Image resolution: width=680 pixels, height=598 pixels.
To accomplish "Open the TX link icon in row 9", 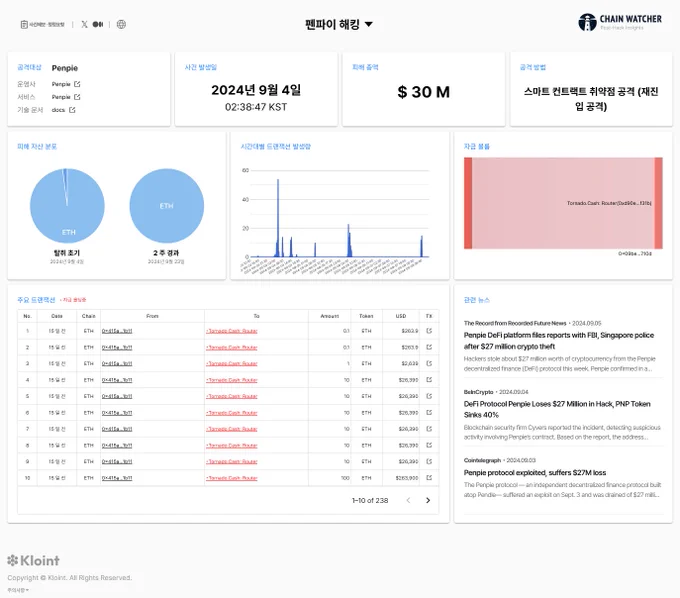I will pyautogui.click(x=429, y=461).
